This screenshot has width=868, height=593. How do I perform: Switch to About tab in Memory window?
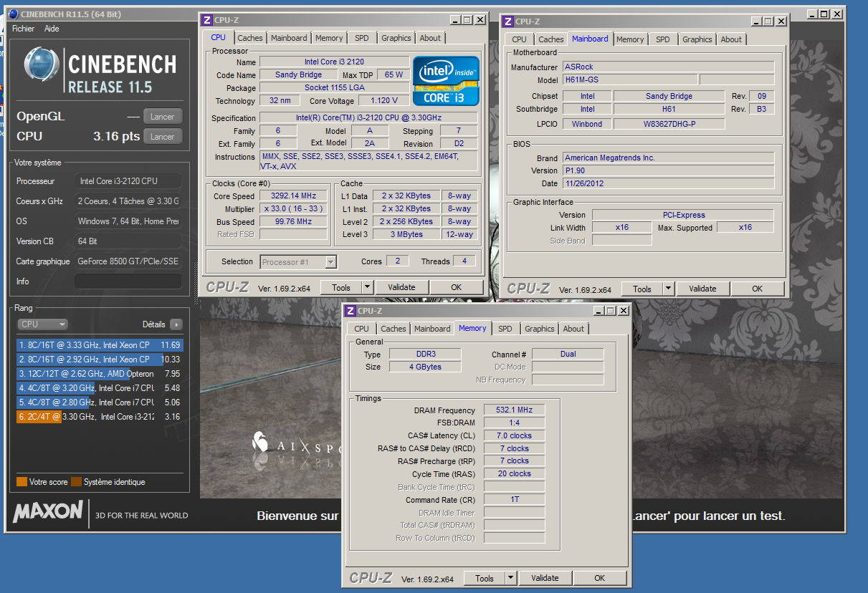573,329
